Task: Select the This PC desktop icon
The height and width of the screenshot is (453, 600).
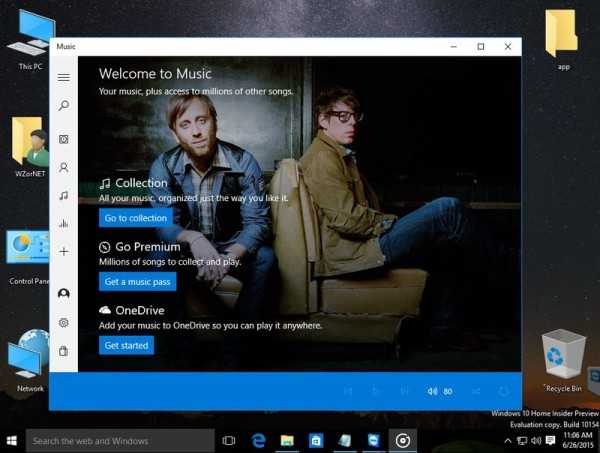Action: (31, 41)
